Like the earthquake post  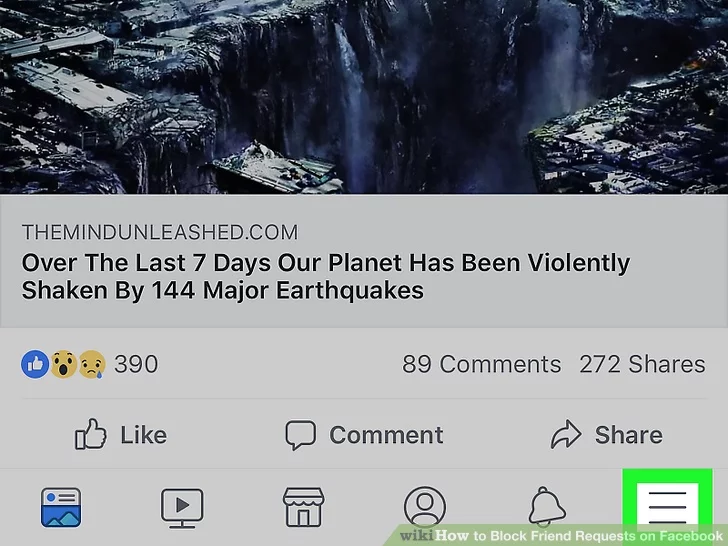(121, 435)
